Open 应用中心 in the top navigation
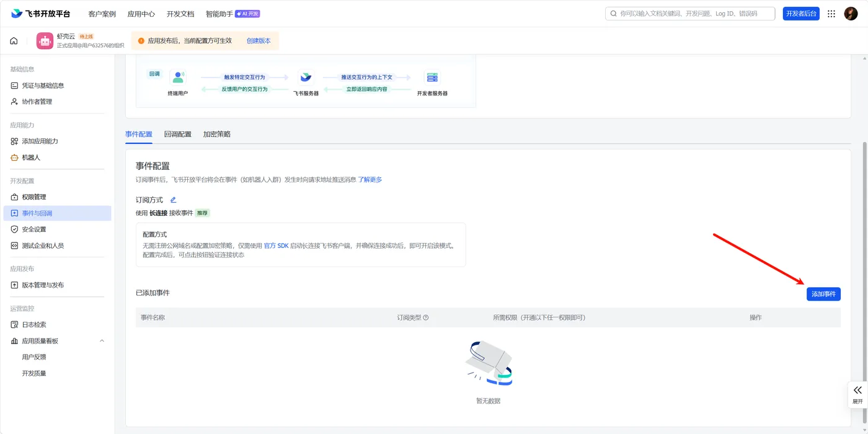868x434 pixels. (x=141, y=14)
